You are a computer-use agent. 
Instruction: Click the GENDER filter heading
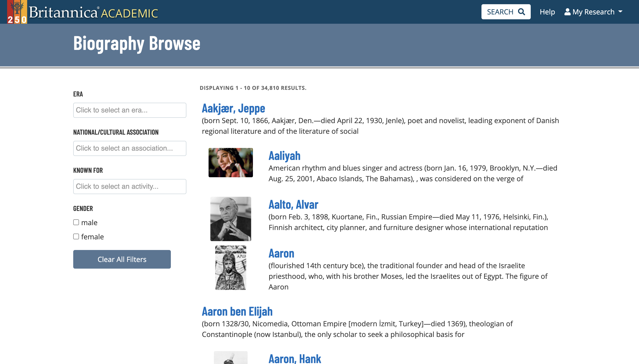click(x=83, y=209)
